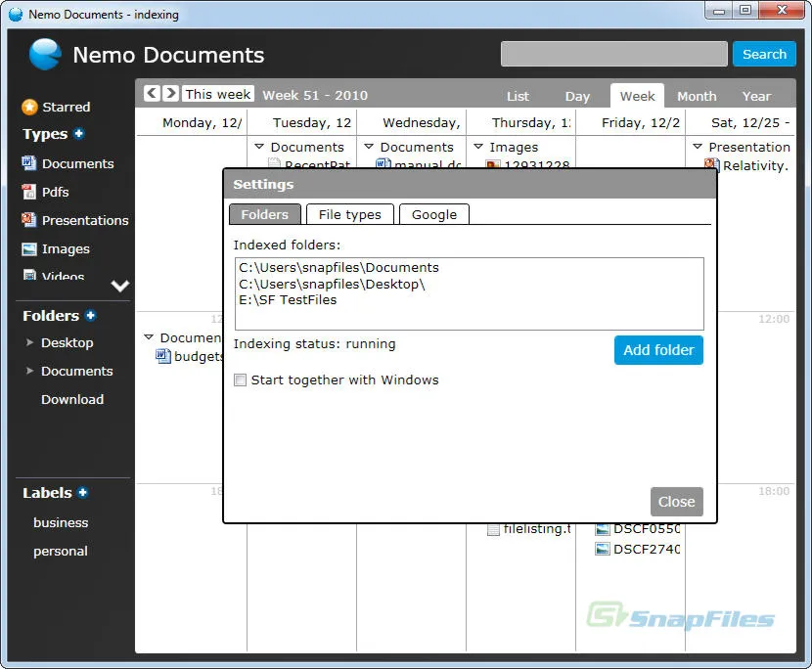Click into the search input field
Viewport: 812px width, 669px height.
coord(614,54)
